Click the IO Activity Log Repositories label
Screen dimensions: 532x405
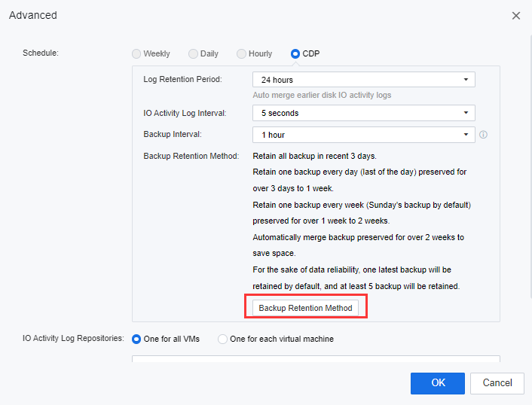[x=73, y=339]
